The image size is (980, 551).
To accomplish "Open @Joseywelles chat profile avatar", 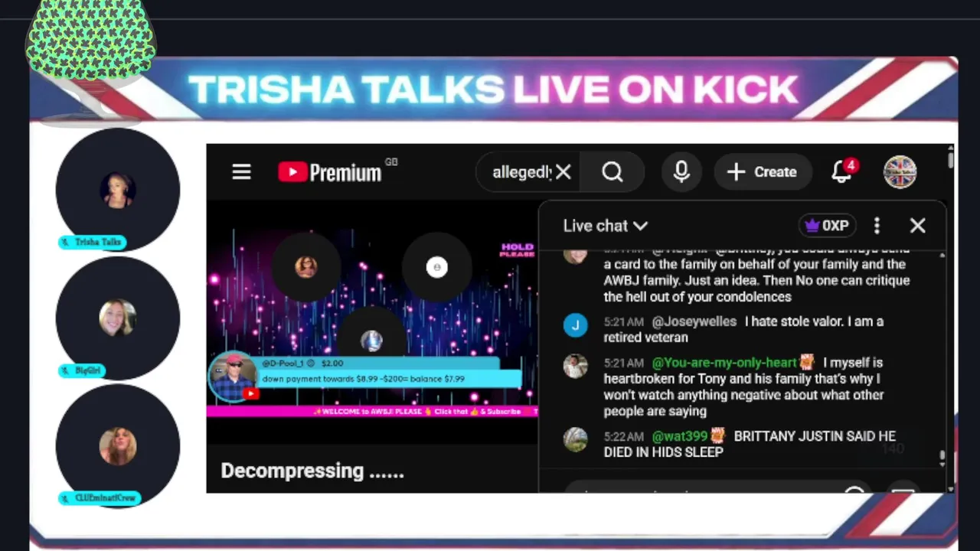I will click(x=576, y=324).
